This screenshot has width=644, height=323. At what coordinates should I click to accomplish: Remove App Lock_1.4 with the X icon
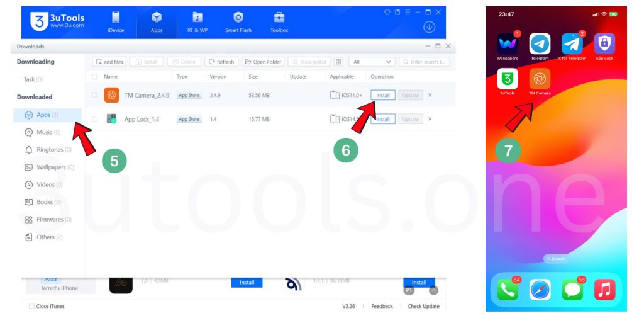click(x=430, y=119)
